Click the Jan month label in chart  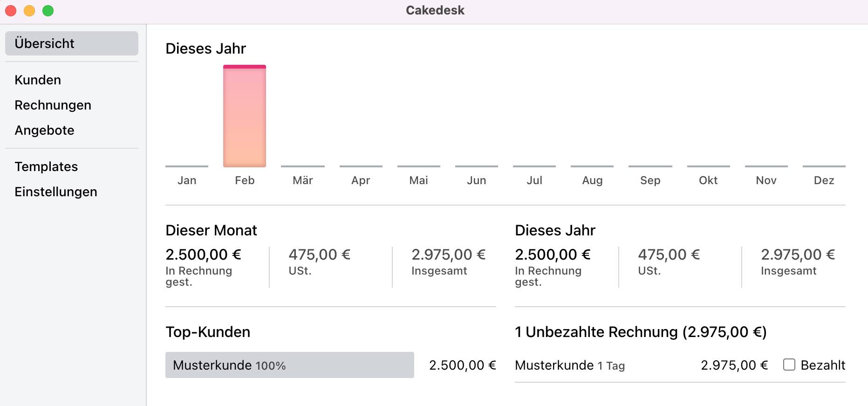pyautogui.click(x=187, y=180)
